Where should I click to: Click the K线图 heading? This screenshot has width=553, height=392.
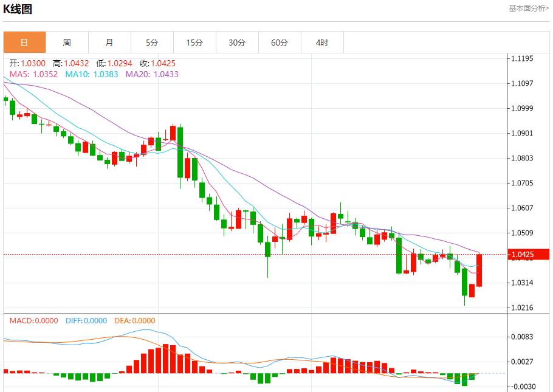click(x=18, y=9)
